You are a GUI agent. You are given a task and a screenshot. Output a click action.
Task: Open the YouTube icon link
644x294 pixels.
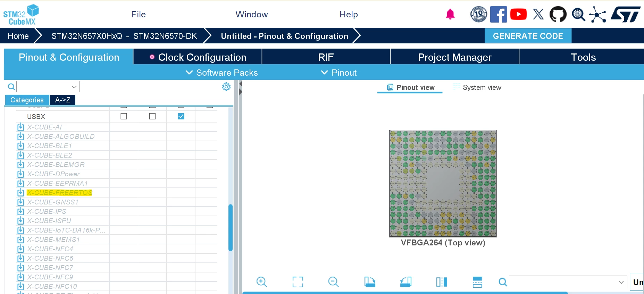coord(518,14)
